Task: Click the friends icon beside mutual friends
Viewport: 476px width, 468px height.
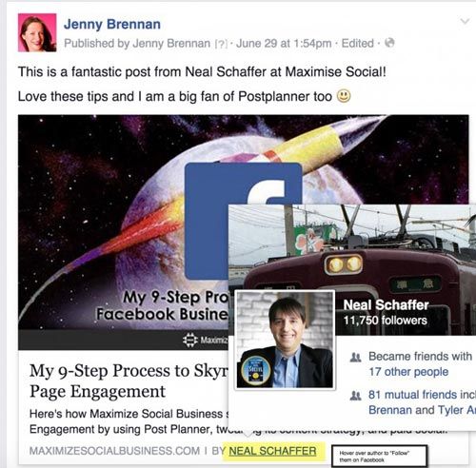Action: (x=355, y=396)
